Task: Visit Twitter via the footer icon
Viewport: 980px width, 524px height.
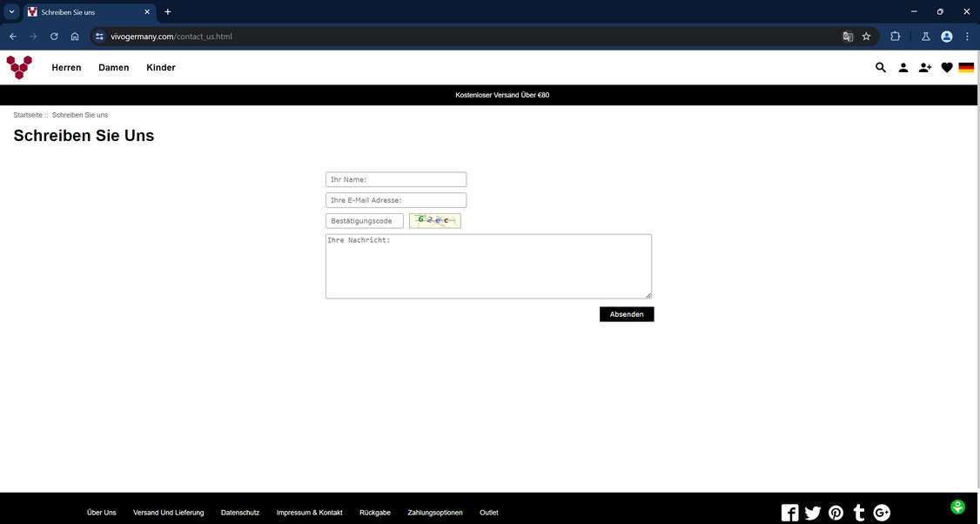Action: click(813, 513)
